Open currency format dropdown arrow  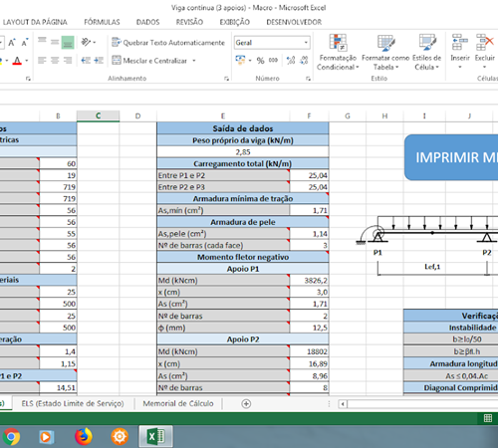pos(250,61)
